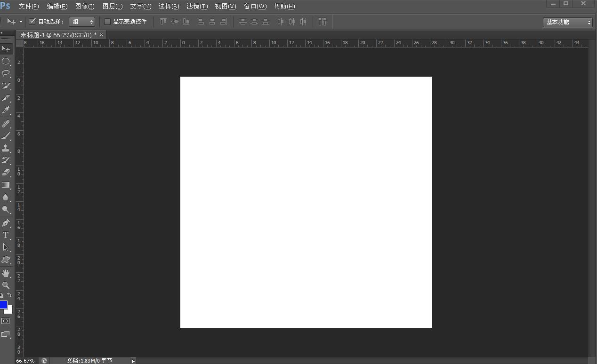Select the Quick Selection tool

[x=6, y=86]
